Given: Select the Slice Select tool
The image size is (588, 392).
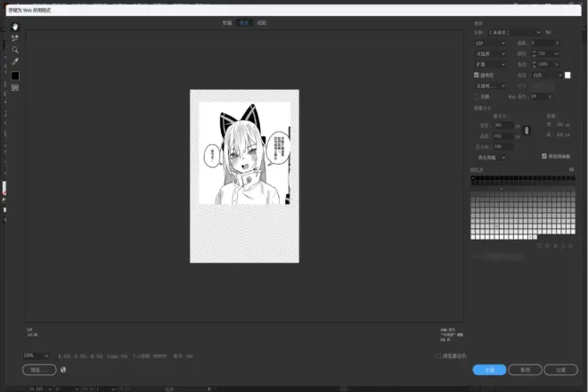Looking at the screenshot, I should [x=15, y=38].
